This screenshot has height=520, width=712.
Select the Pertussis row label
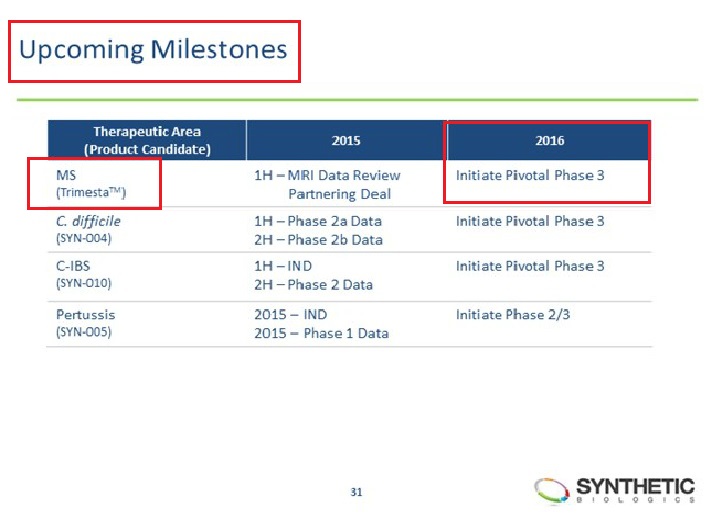pos(84,314)
